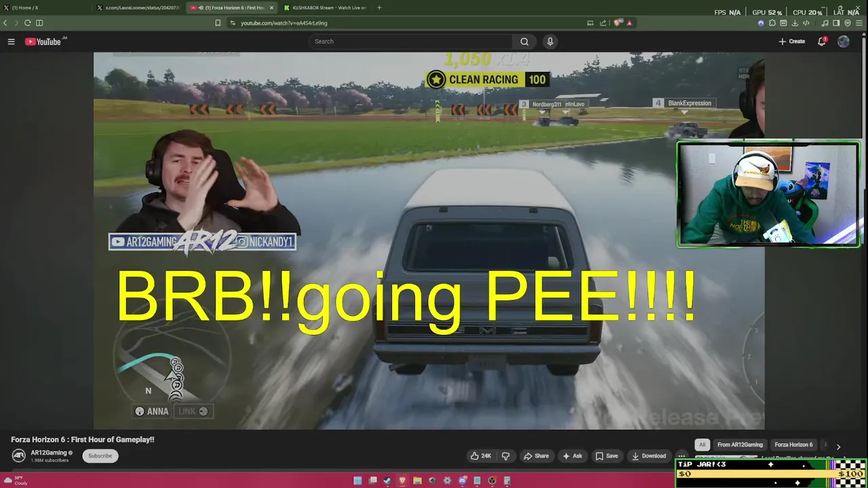
Task: Reload the page with the refresh icon
Action: click(x=28, y=22)
